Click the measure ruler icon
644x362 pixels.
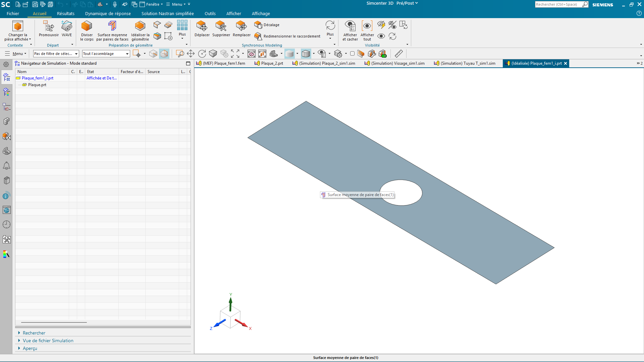pos(398,54)
